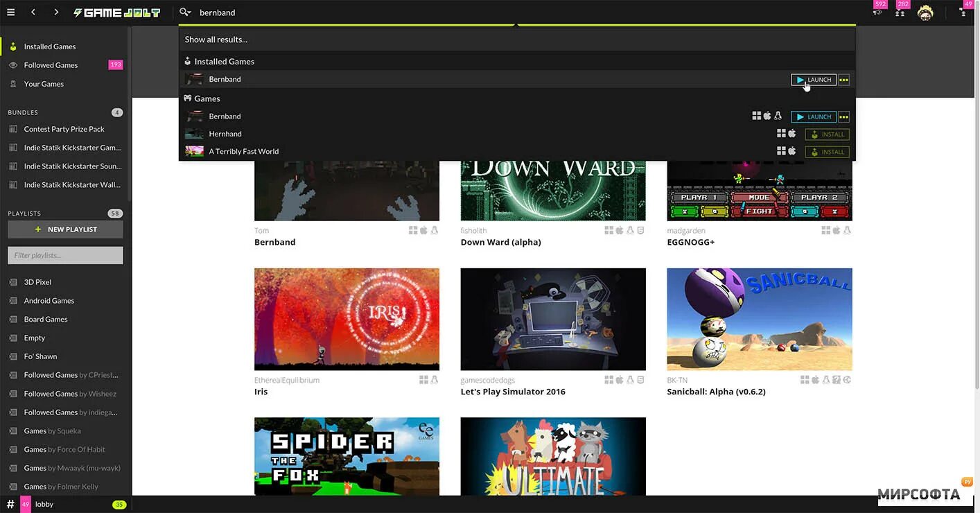The image size is (980, 513).
Task: Open the hamburger menu icon
Action: [10, 12]
